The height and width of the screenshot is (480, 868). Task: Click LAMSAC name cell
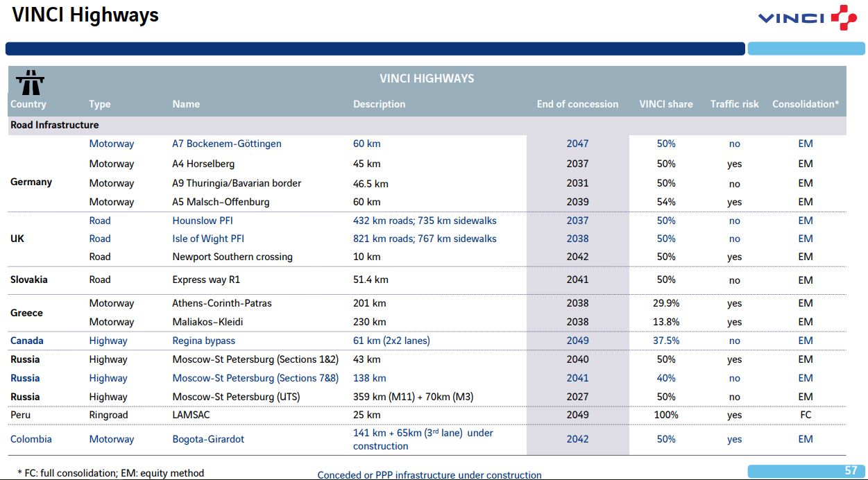[x=191, y=415]
